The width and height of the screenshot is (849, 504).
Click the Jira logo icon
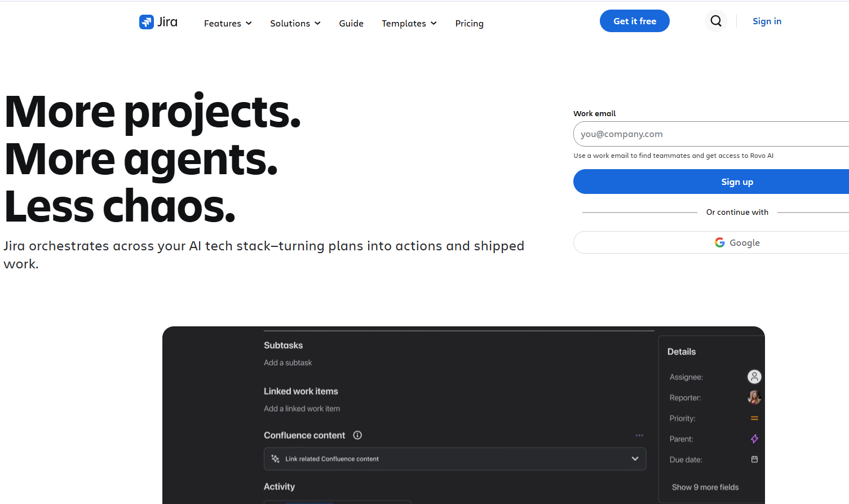[x=147, y=22]
